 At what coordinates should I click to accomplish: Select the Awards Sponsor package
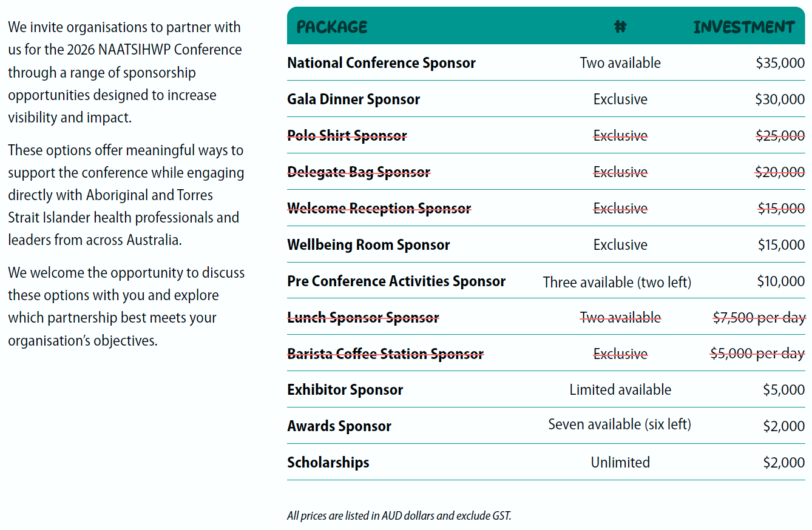click(x=339, y=426)
